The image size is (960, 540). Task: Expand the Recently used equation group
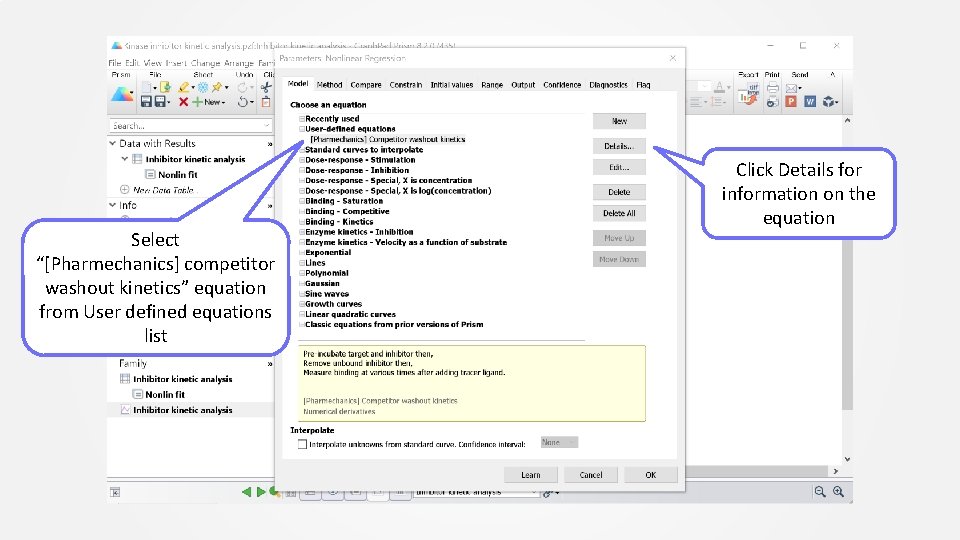302,119
